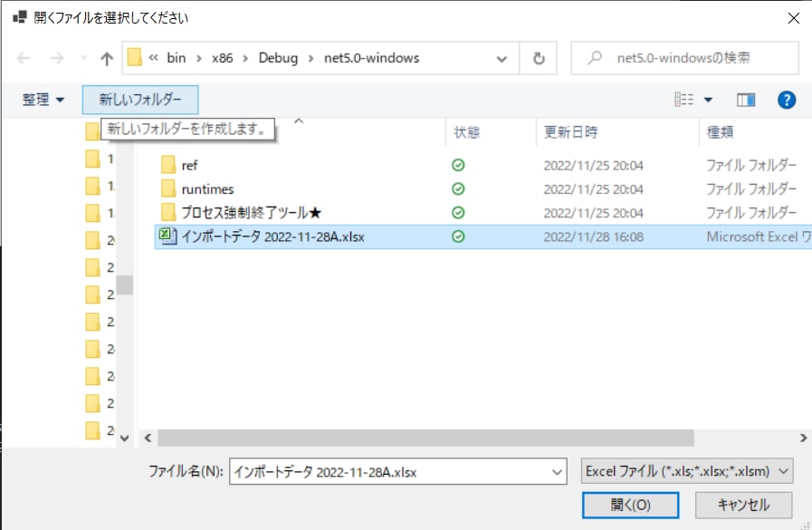Image resolution: width=812 pixels, height=530 pixels.
Task: Click Microsoft Excel type cell
Action: tap(759, 237)
